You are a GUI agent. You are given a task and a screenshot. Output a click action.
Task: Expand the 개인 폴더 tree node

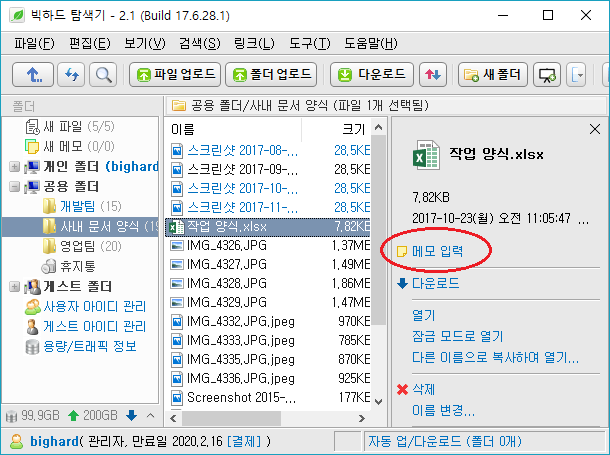(x=14, y=166)
